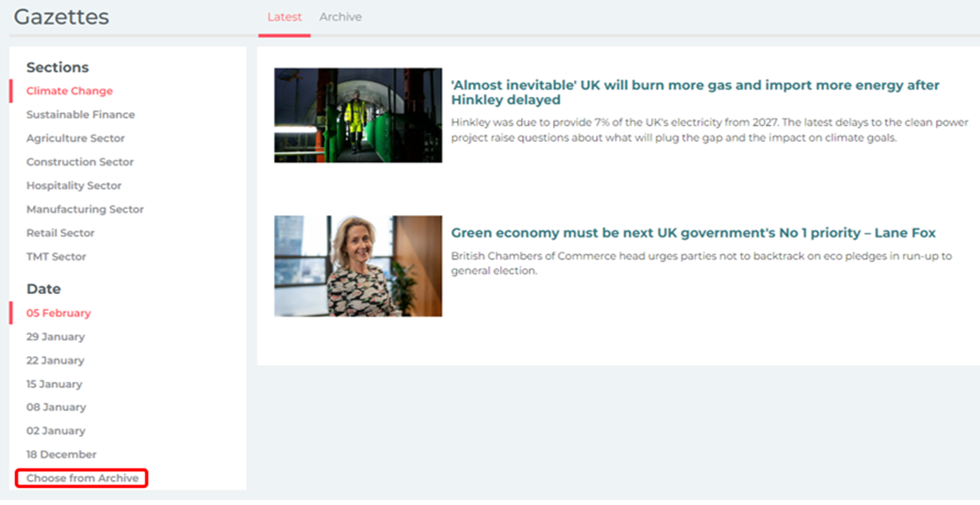
Task: Choose the Agriculture Sector section
Action: 75,138
